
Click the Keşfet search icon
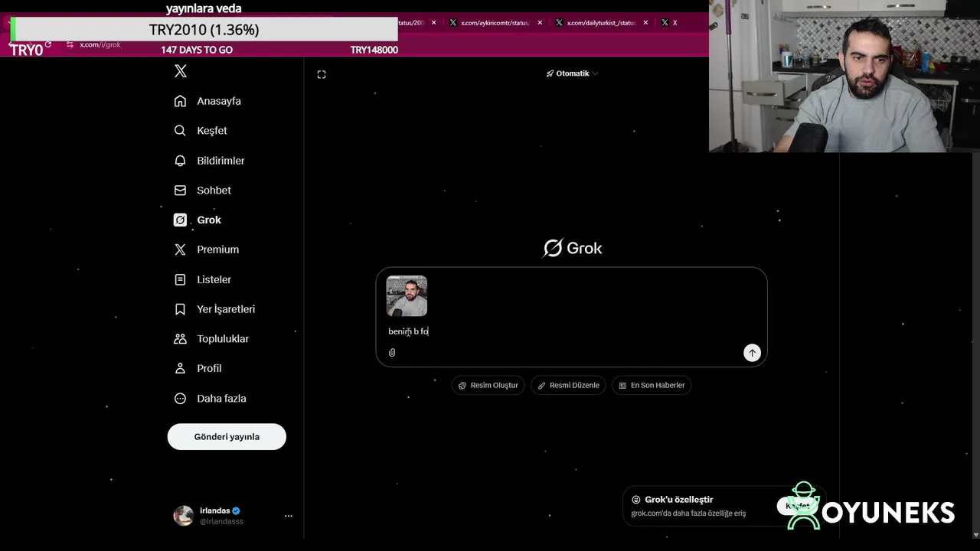pos(180,131)
